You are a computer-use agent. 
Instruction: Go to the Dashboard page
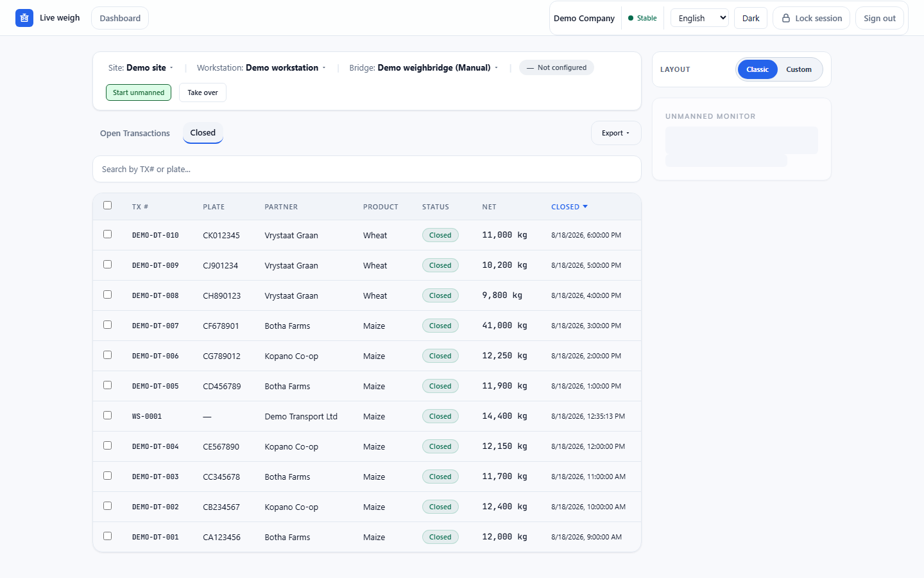(120, 18)
